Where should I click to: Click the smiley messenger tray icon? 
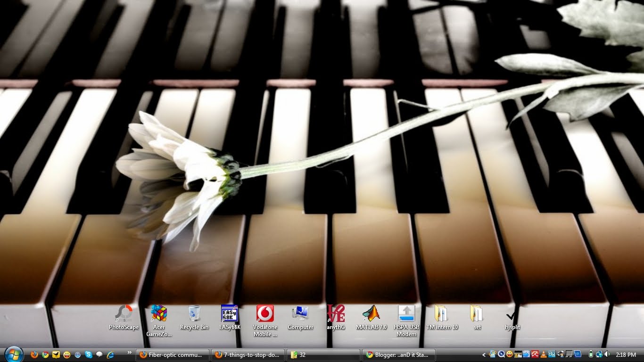tap(510, 354)
